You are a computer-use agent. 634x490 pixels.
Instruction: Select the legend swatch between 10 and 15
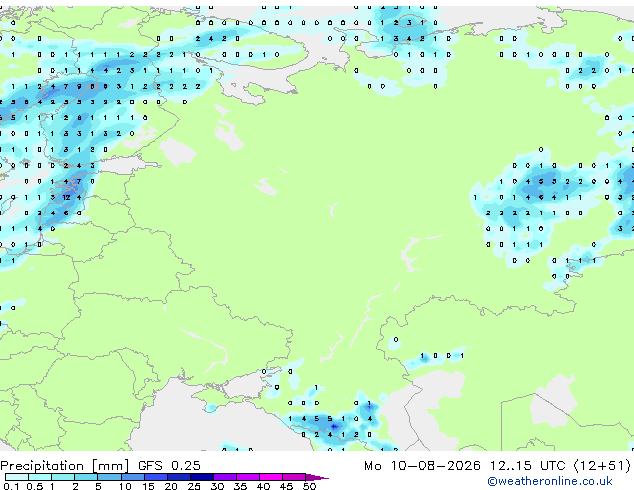(x=133, y=477)
